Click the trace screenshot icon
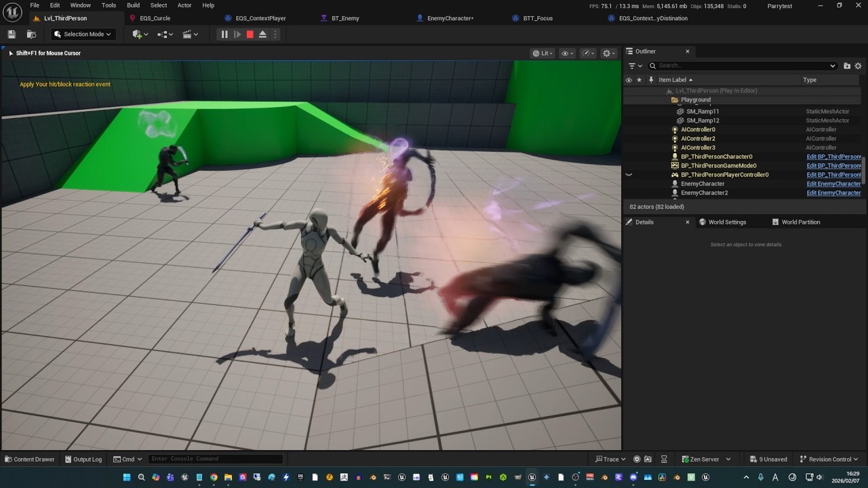Viewport: 868px width, 488px height. click(648, 460)
